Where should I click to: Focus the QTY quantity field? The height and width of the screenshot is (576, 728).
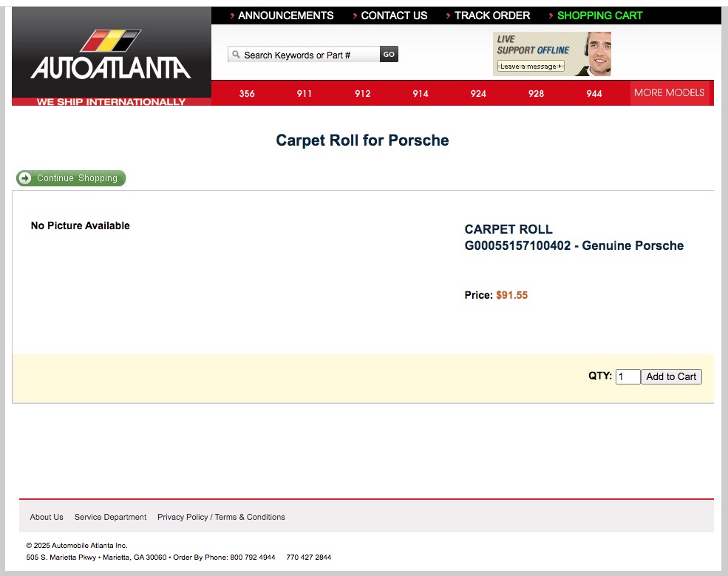[x=627, y=376]
